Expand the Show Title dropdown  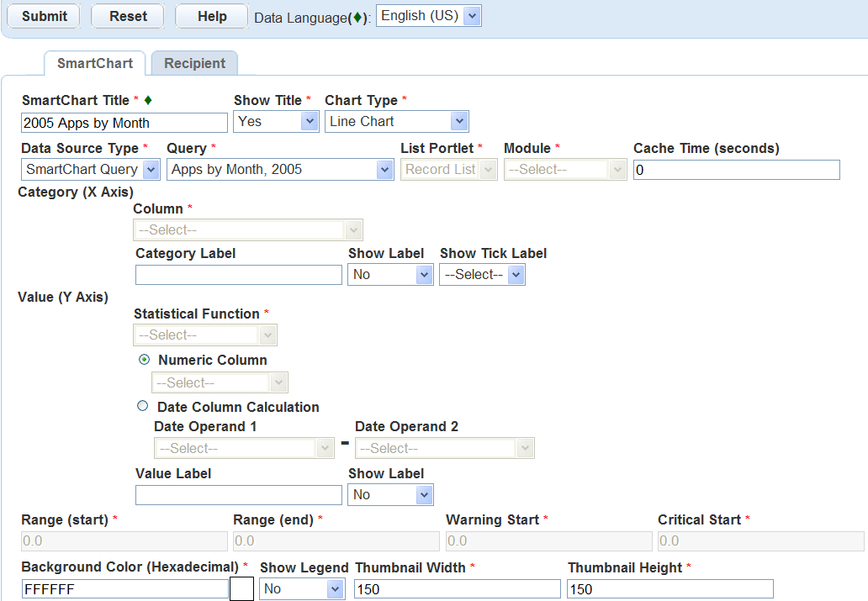[276, 122]
